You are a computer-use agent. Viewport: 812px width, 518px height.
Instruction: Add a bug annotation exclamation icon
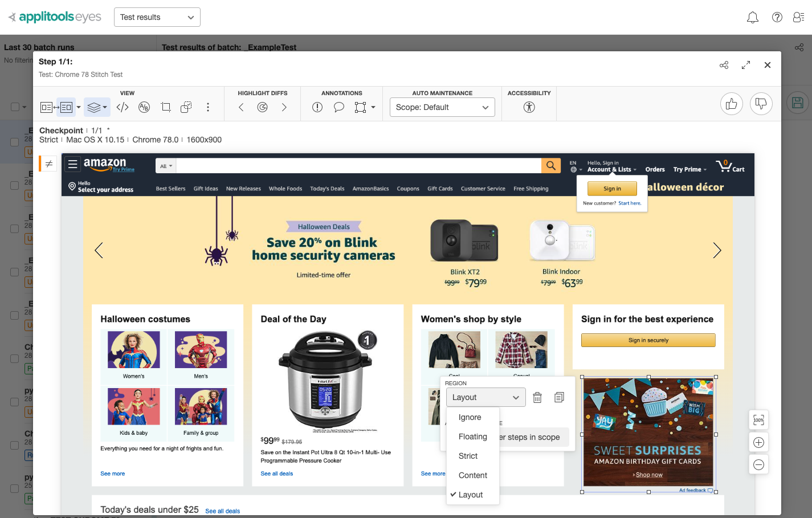click(317, 107)
